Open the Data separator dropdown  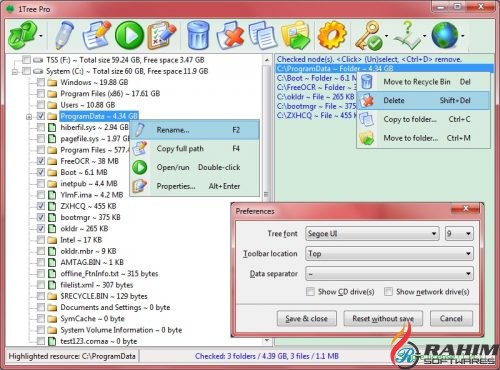tap(389, 274)
